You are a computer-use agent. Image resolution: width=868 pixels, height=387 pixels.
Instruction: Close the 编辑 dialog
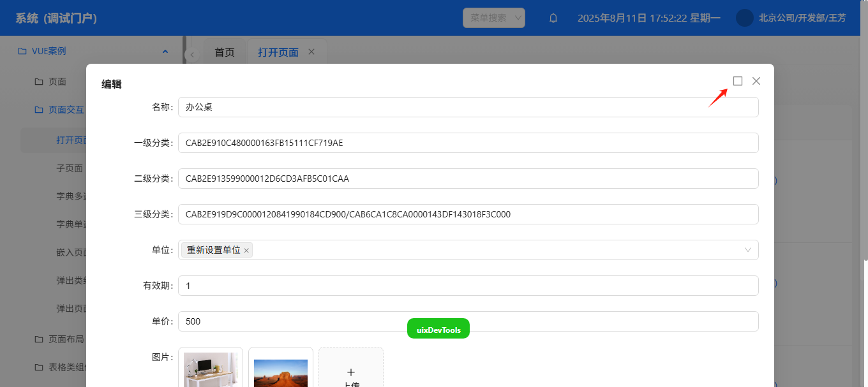pyautogui.click(x=756, y=81)
